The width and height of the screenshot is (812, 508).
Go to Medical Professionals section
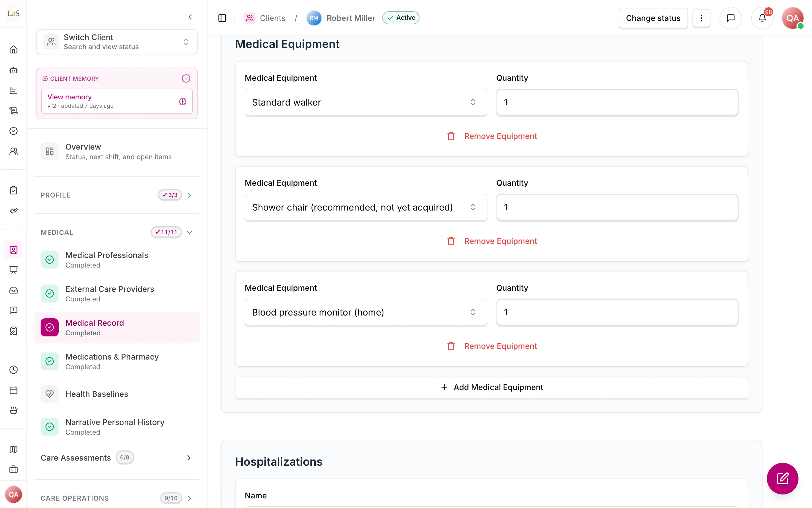click(x=117, y=260)
